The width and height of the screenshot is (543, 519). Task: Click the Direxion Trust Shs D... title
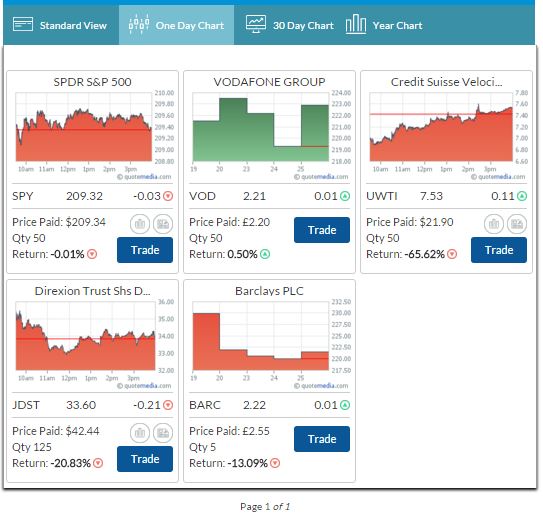click(x=92, y=291)
